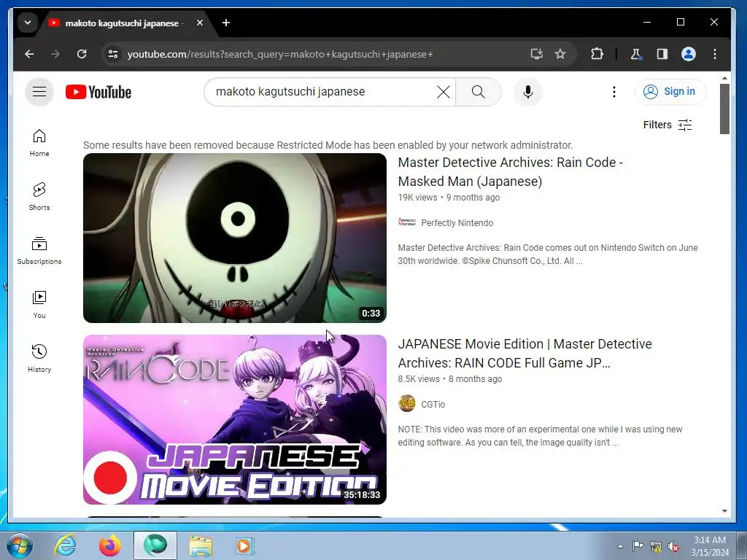Click the page vertical scrollbar handle

pyautogui.click(x=724, y=109)
